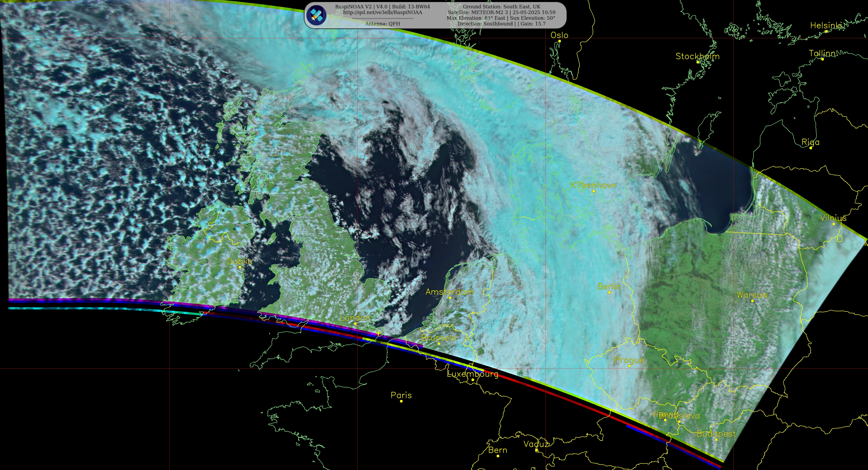This screenshot has width=868, height=470.
Task: Click the K?benhavn city label
Action: [x=593, y=185]
